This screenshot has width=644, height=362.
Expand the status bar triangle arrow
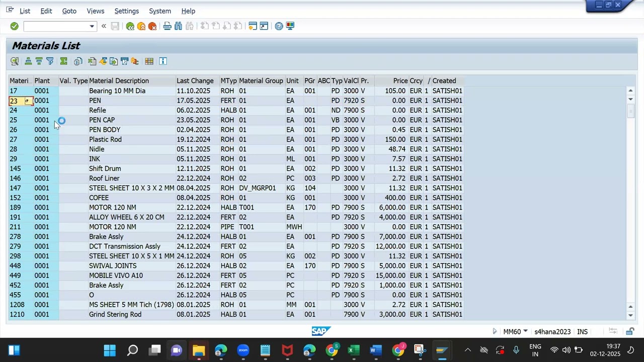point(495,331)
